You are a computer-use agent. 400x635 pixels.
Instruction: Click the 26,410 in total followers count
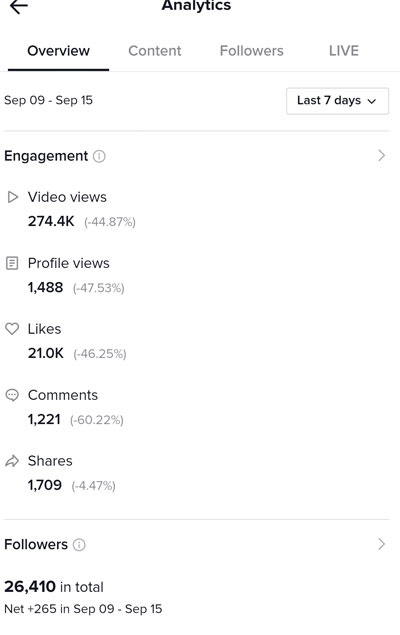click(54, 587)
